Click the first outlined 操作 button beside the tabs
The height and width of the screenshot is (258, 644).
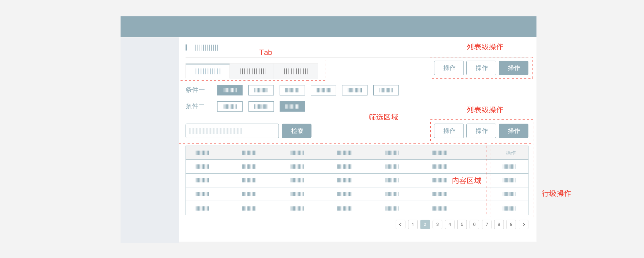coord(449,68)
